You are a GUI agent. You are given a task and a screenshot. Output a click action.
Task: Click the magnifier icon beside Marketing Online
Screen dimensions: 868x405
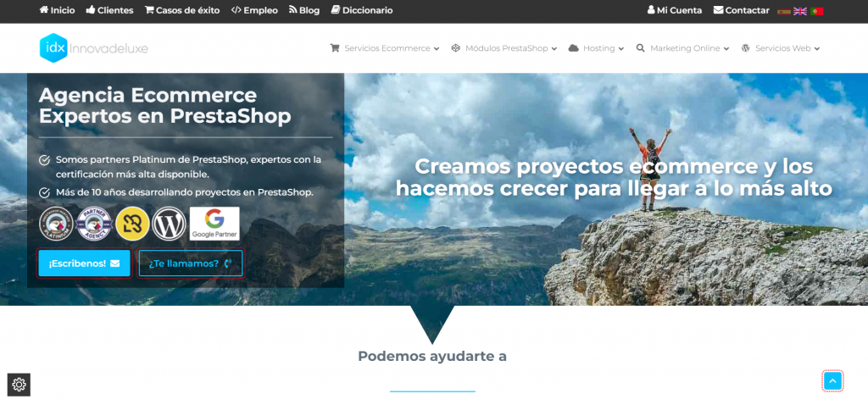(x=641, y=48)
